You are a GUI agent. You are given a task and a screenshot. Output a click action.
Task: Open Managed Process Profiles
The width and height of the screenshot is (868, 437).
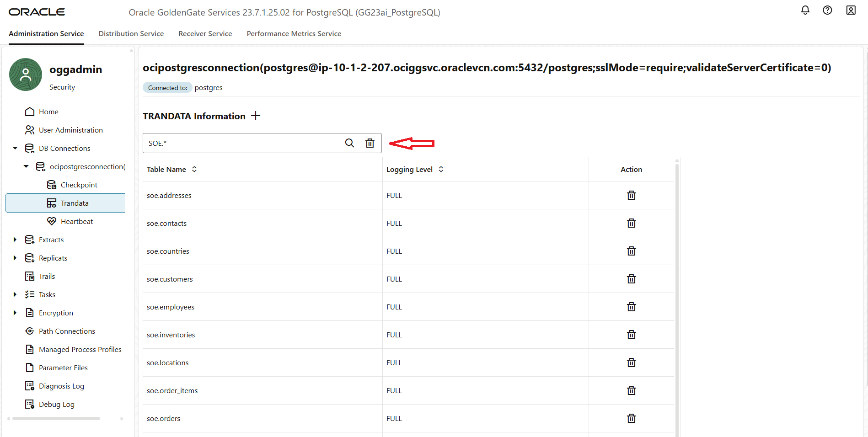[x=80, y=349]
